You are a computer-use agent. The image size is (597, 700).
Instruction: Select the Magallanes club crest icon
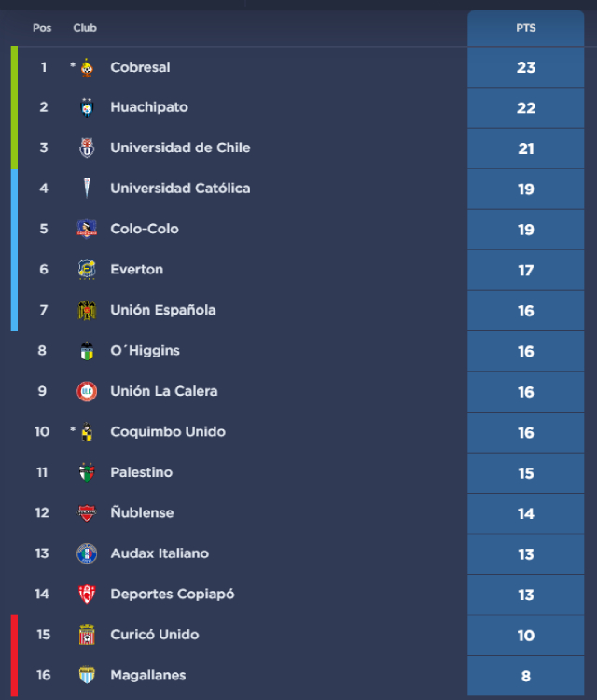click(x=87, y=675)
